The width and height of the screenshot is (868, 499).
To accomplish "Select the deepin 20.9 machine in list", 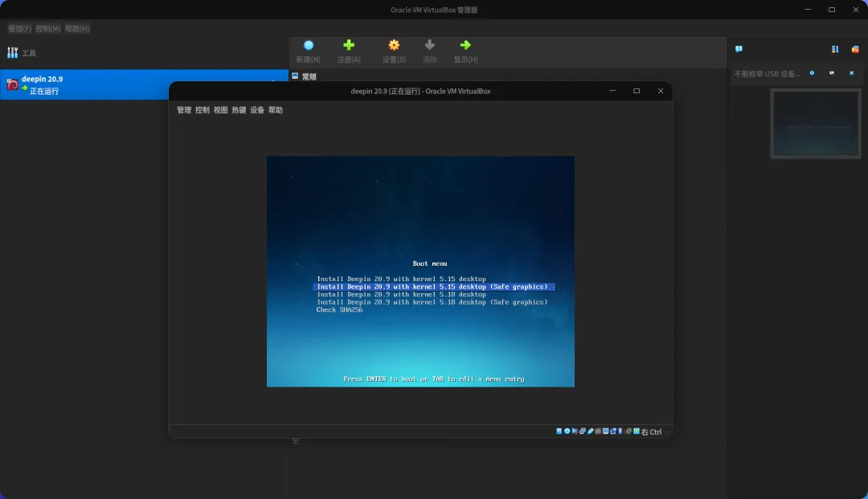I will [144, 84].
